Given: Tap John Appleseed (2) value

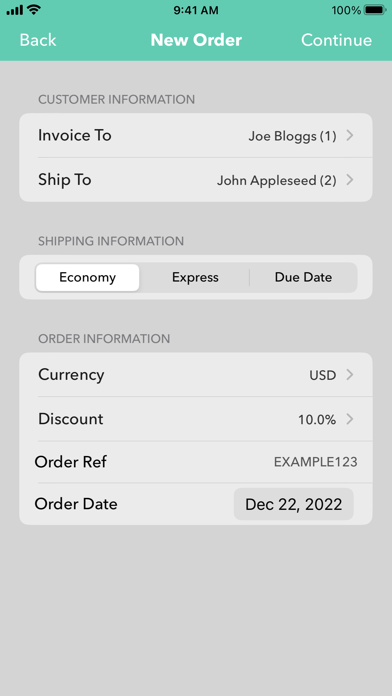Looking at the screenshot, I should (x=277, y=180).
